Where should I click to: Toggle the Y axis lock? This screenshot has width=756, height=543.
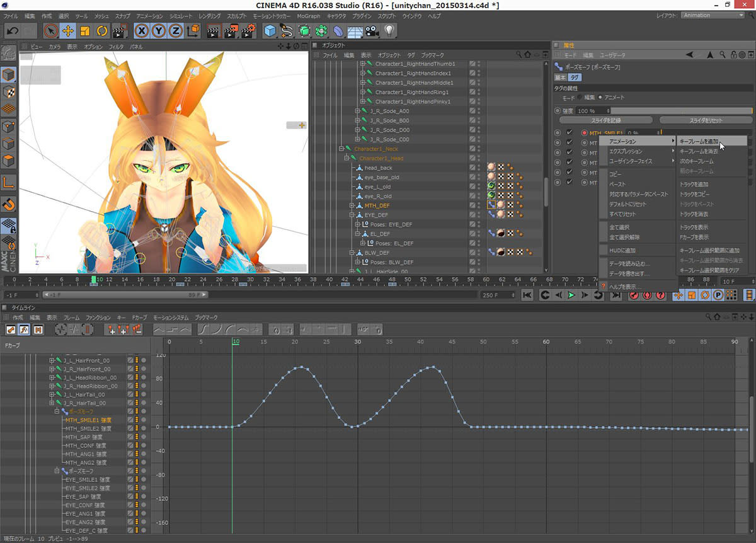159,30
